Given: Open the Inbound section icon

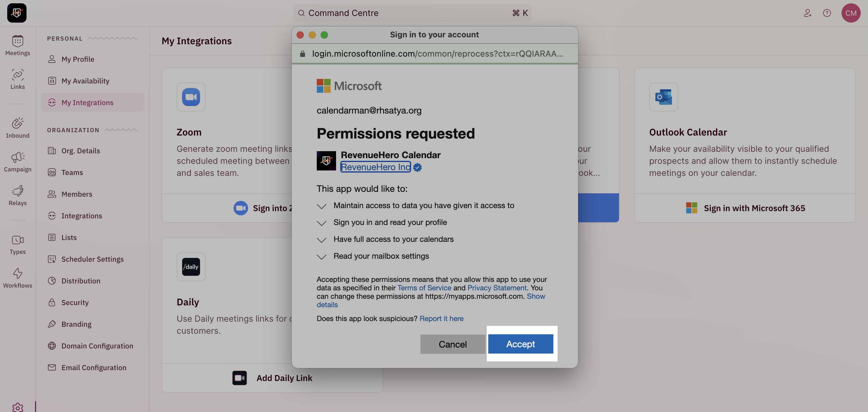Looking at the screenshot, I should coord(17,123).
